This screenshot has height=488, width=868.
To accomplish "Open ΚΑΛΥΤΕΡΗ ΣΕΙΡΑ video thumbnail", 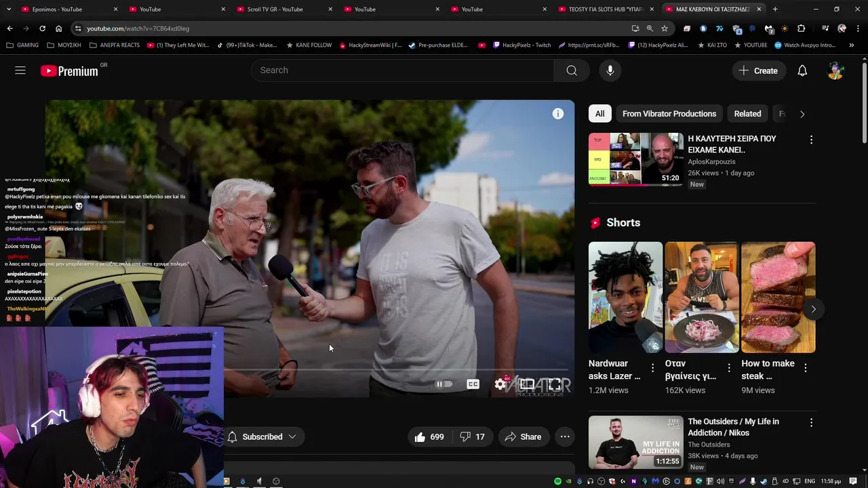I will (x=635, y=159).
